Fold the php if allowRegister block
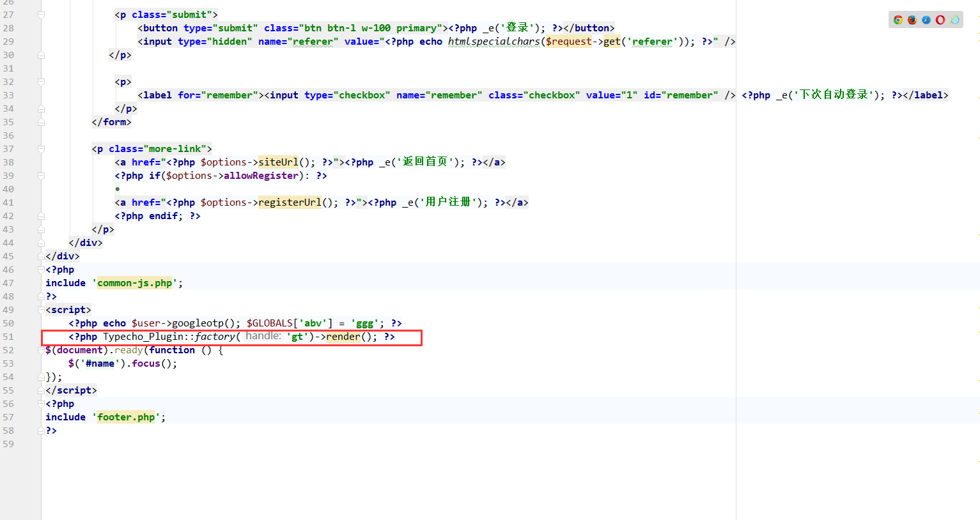This screenshot has height=520, width=980. pyautogui.click(x=41, y=176)
